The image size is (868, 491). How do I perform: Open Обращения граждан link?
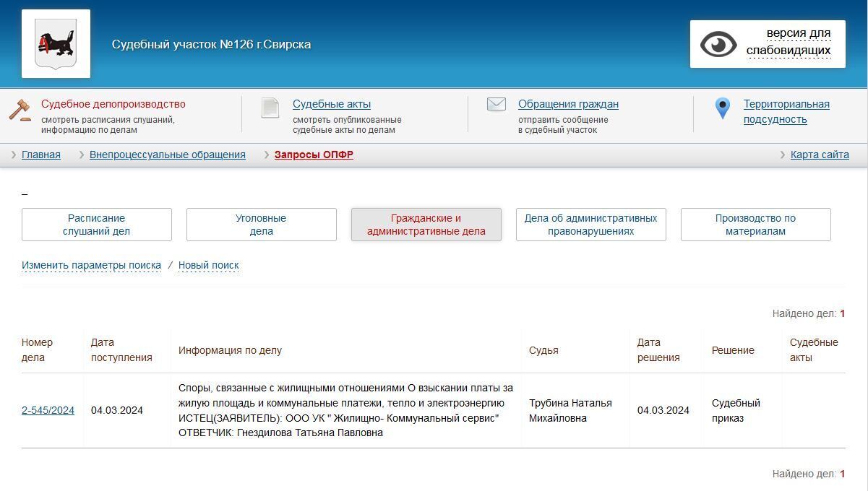point(568,104)
